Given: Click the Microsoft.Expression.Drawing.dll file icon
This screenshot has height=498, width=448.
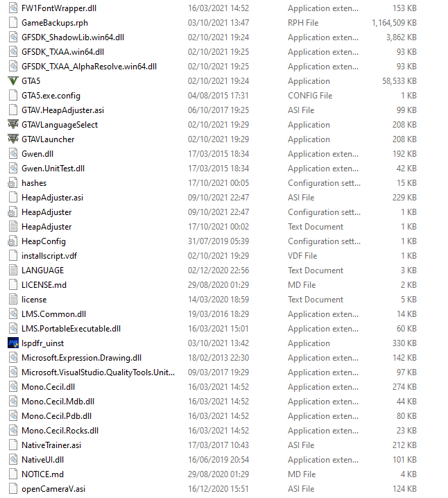Looking at the screenshot, I should point(13,358).
